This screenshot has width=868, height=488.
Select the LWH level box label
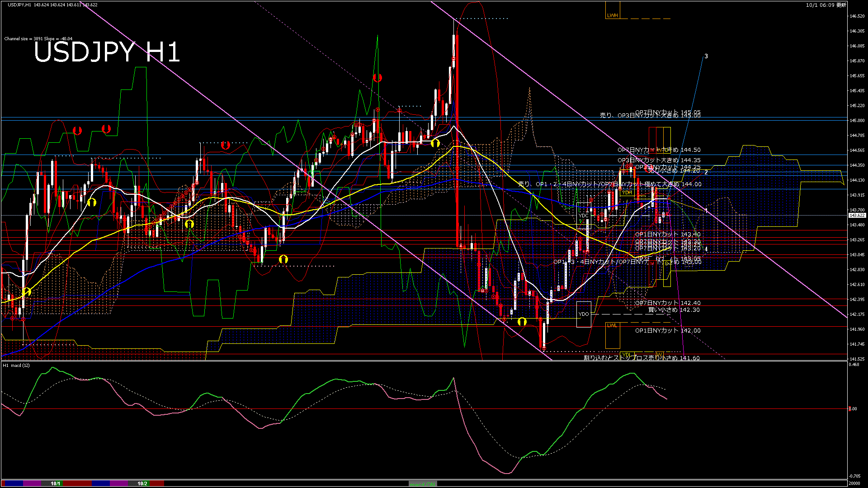[613, 15]
